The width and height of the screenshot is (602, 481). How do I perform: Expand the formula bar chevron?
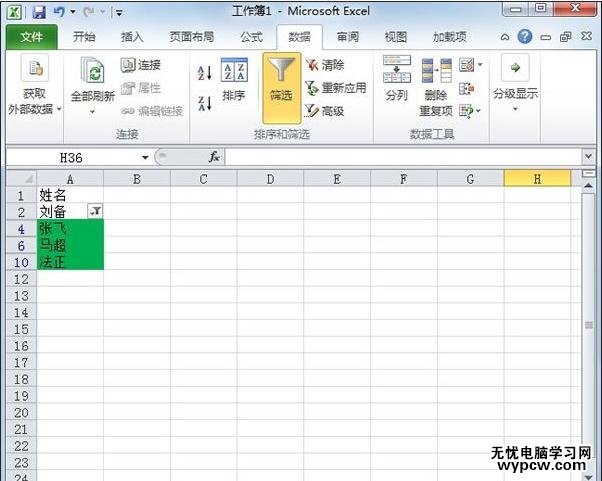point(588,157)
